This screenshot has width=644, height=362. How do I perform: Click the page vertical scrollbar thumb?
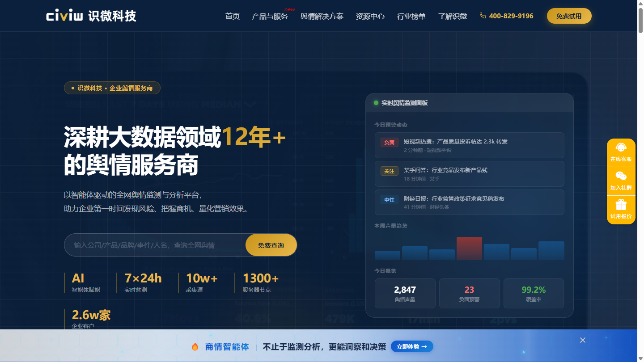(x=640, y=20)
